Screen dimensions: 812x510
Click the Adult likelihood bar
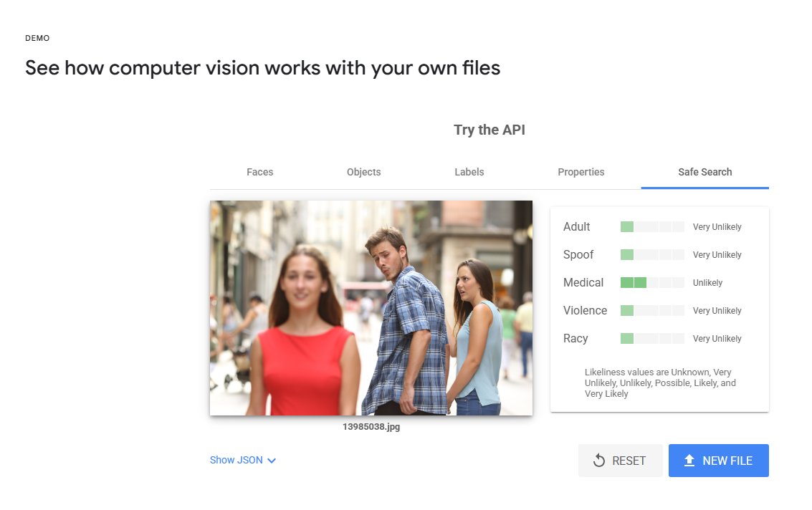[652, 227]
